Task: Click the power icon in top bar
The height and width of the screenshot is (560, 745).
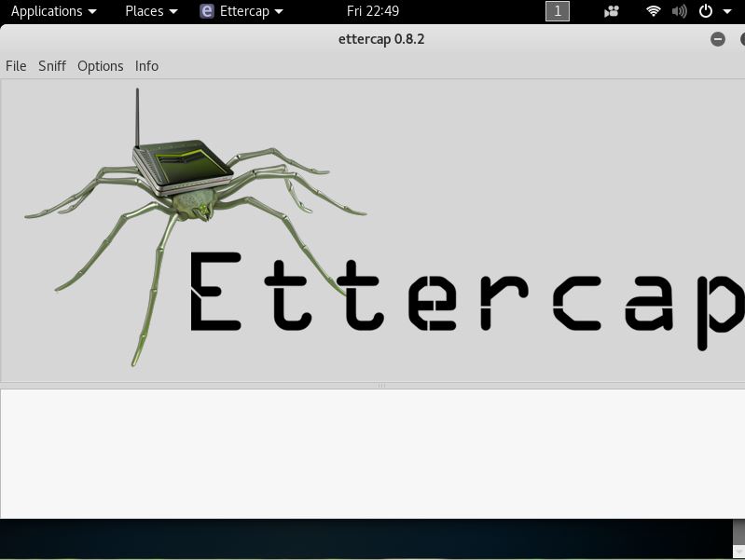Action: (x=706, y=11)
